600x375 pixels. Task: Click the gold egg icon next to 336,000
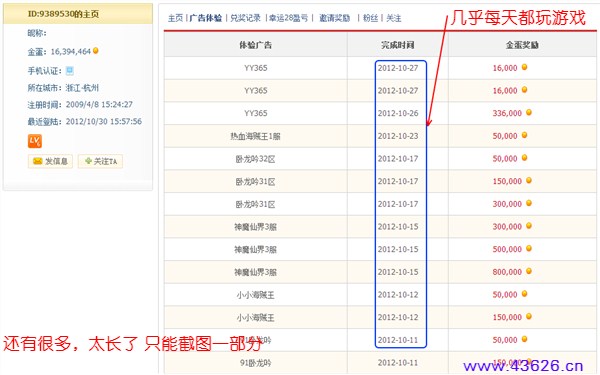pyautogui.click(x=529, y=112)
